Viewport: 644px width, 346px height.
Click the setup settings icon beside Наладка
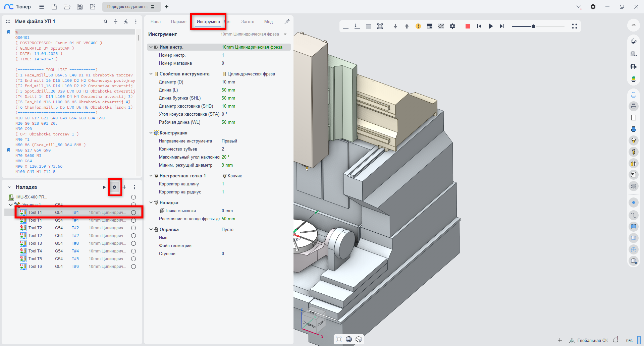click(114, 187)
